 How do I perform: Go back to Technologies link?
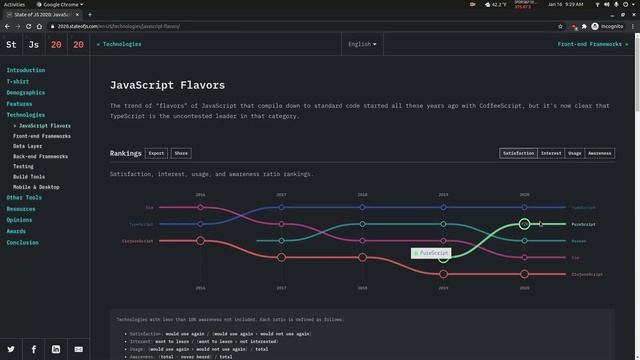pos(119,44)
